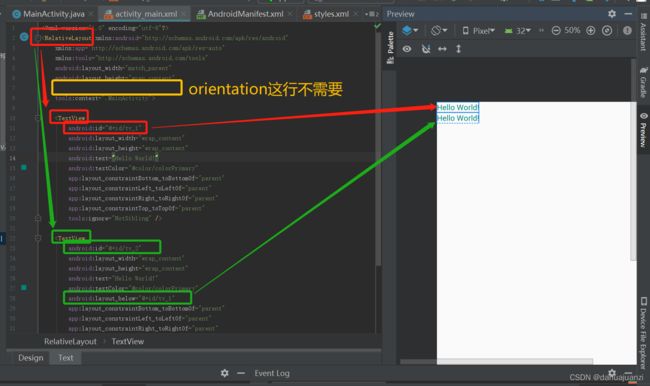Zoom in the layout preview
Image resolution: width=650 pixels, height=386 pixels.
[x=591, y=31]
